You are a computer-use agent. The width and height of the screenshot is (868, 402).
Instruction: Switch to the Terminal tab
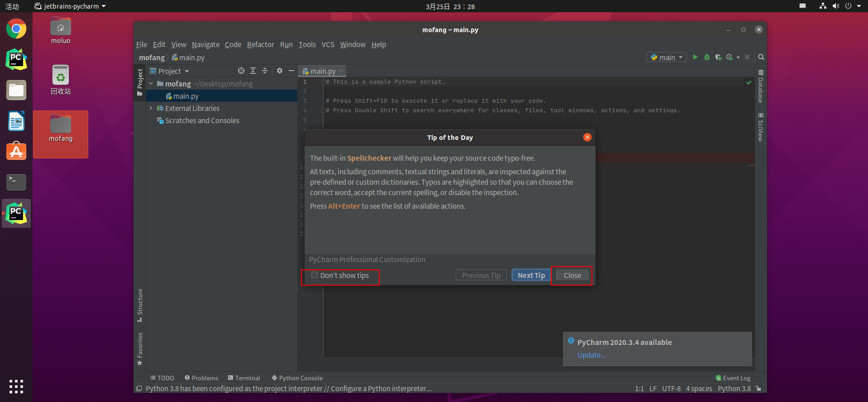(x=244, y=378)
